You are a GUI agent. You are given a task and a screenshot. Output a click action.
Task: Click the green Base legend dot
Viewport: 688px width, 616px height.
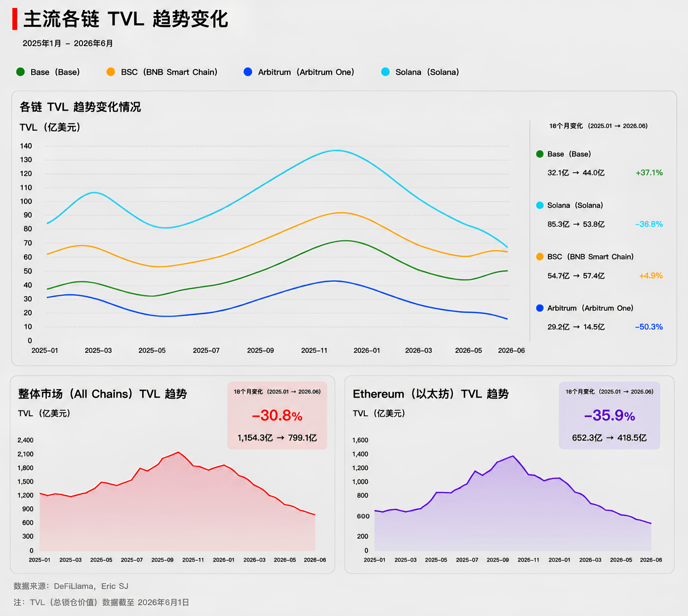click(21, 72)
